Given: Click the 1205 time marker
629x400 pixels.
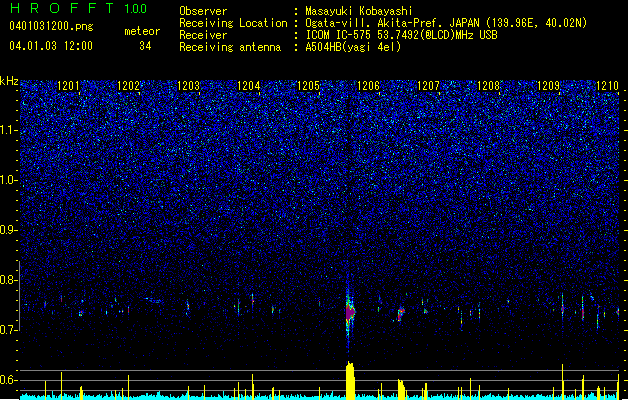Looking at the screenshot, I should (x=308, y=86).
